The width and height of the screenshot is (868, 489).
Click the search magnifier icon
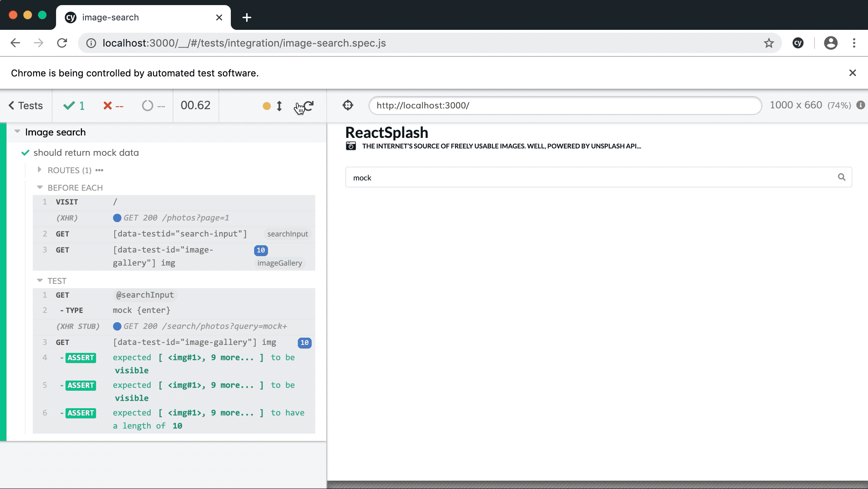pyautogui.click(x=842, y=177)
